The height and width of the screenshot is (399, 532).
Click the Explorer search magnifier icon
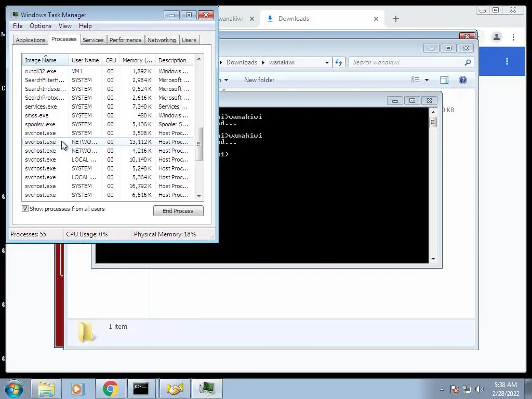(x=468, y=62)
